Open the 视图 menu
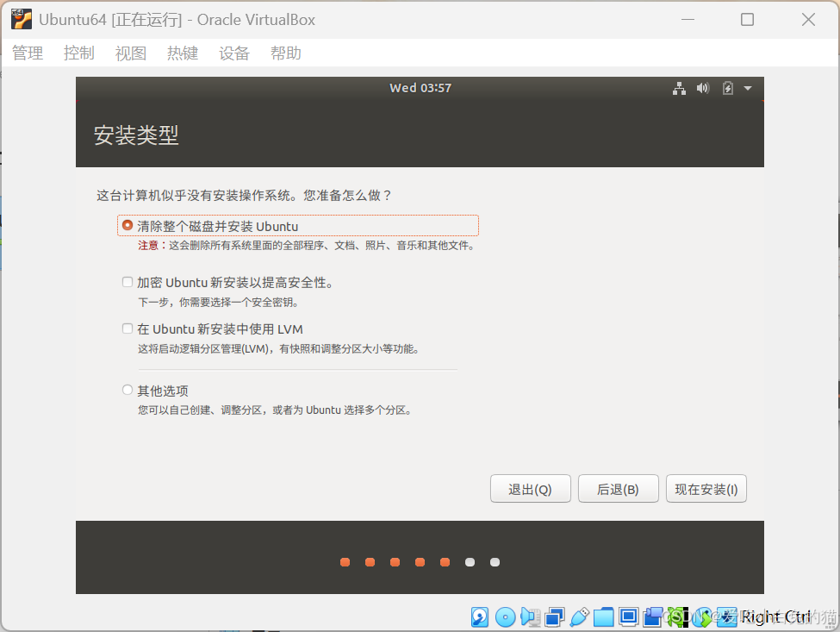 point(131,53)
